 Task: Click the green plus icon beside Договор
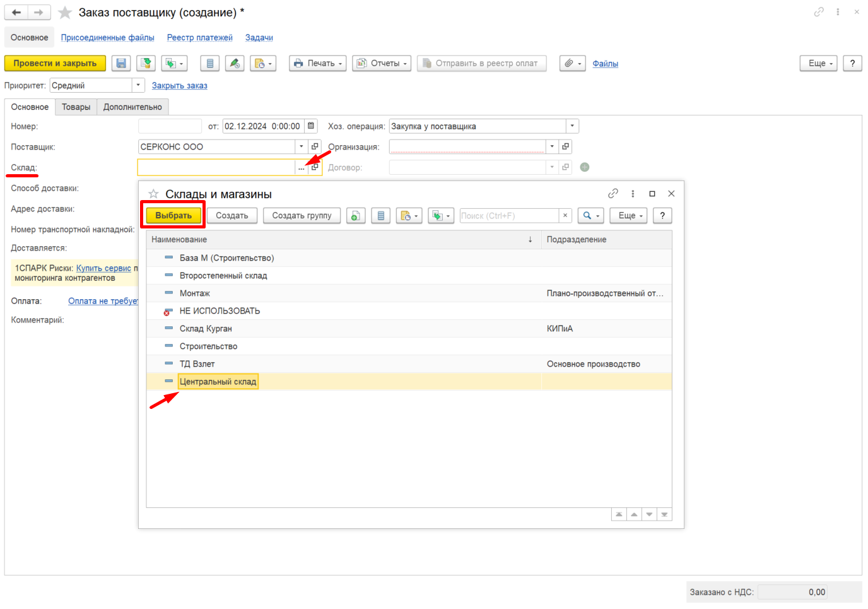(x=585, y=167)
